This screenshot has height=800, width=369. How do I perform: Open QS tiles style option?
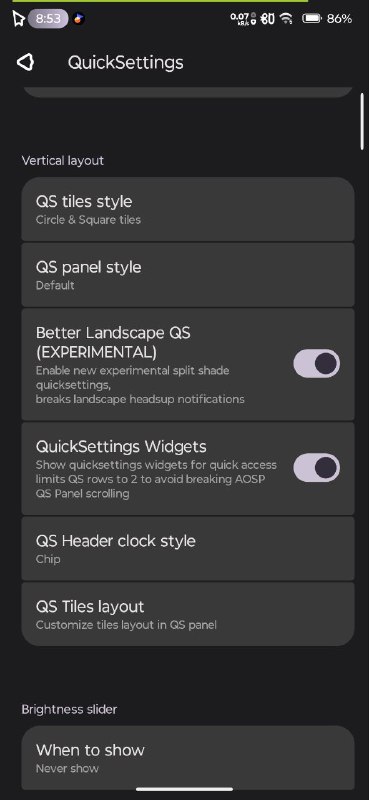click(x=188, y=209)
